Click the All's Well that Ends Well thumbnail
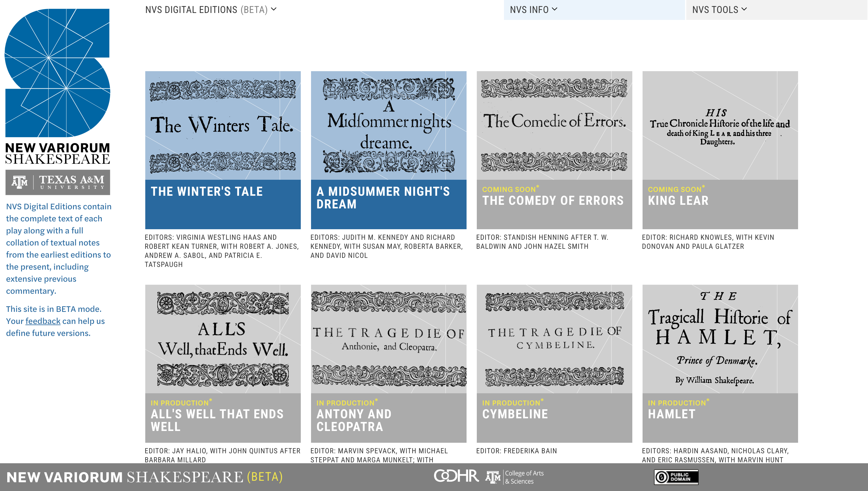 click(x=223, y=339)
